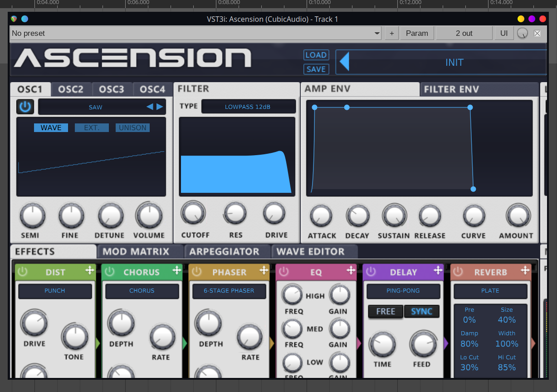Click the PHASER effect's drag handle icon

pos(265,271)
